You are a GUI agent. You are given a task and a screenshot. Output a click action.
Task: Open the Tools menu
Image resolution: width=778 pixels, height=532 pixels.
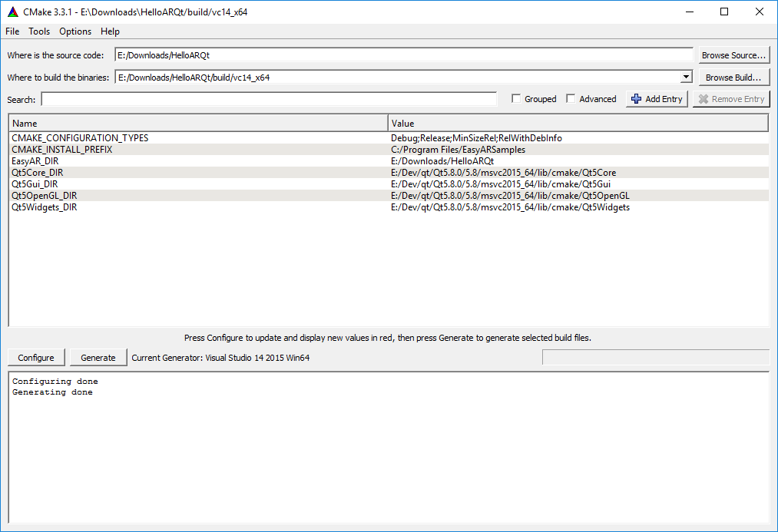(39, 31)
